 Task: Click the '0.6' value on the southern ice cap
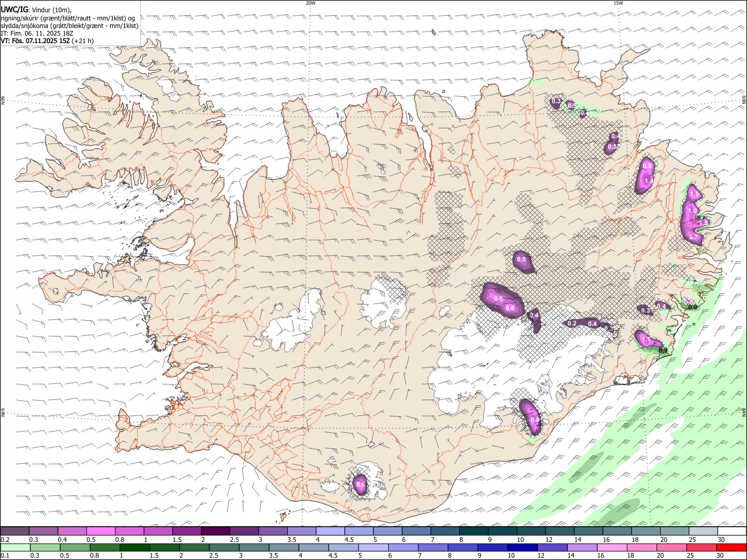point(360,485)
